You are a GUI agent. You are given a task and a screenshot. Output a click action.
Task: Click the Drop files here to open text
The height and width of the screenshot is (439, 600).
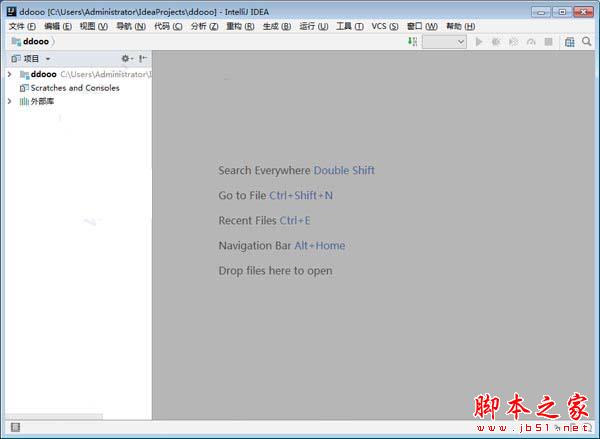(x=276, y=271)
